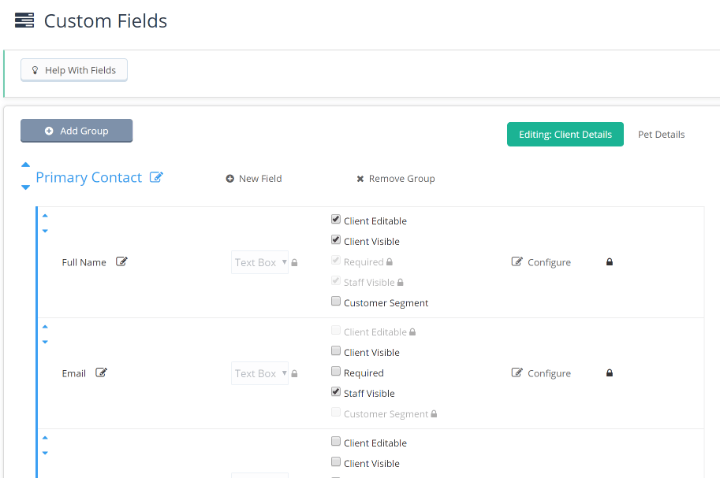
Task: Move Full Name field up
Action: (x=45, y=215)
